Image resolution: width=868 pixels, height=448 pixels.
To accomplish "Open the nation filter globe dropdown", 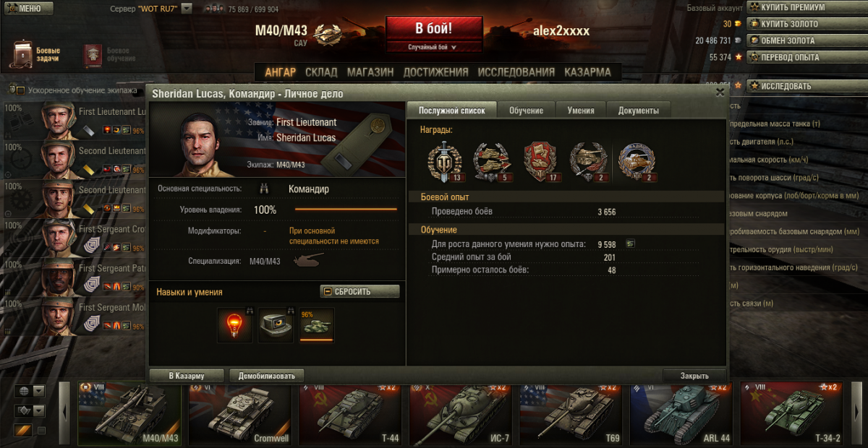I will [x=30, y=391].
